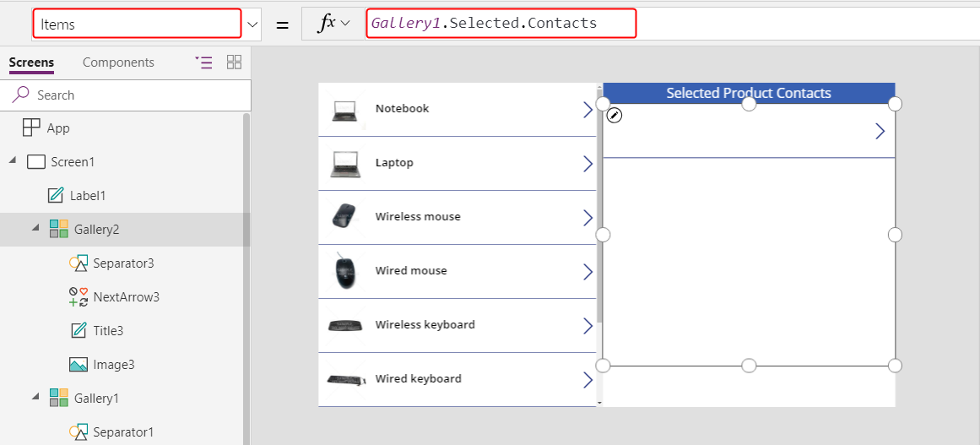
Task: Switch tree view to list mode icon
Action: pyautogui.click(x=203, y=62)
